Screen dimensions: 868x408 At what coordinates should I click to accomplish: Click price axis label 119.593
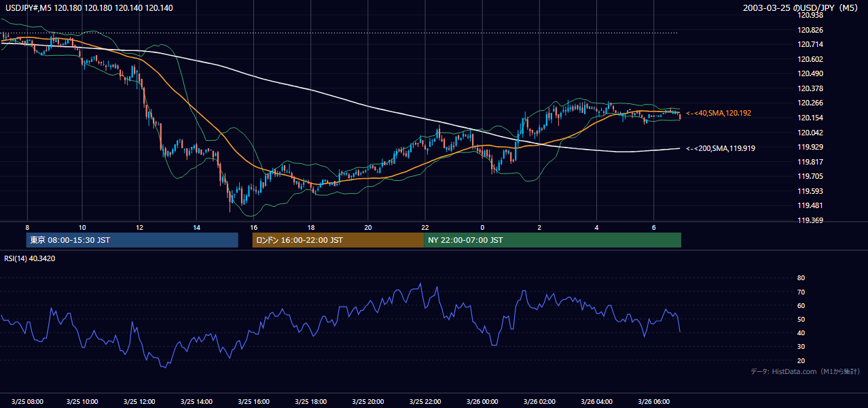[810, 191]
